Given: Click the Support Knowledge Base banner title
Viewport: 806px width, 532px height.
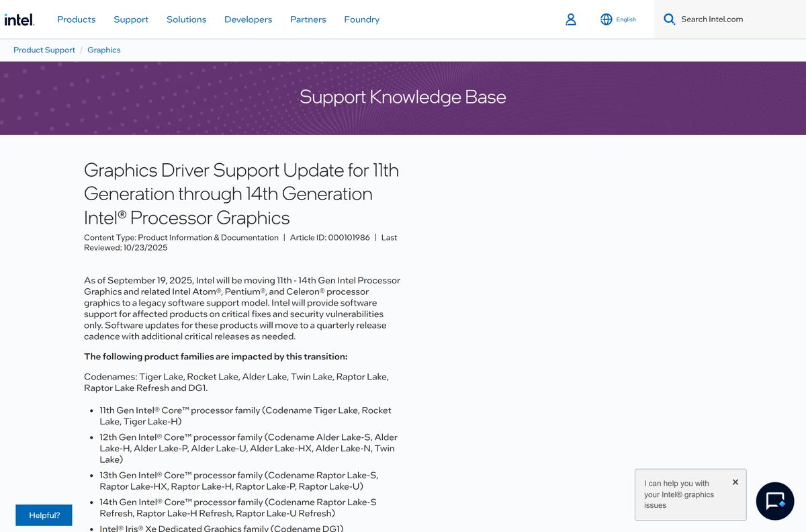Looking at the screenshot, I should pyautogui.click(x=403, y=97).
